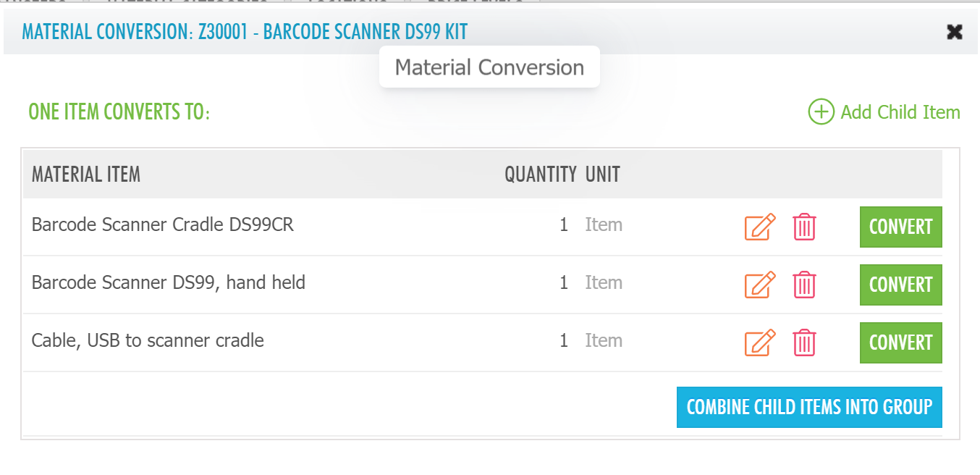The image size is (980, 475).
Task: Remove Barcode Scanner DS99 hand held with trash icon
Action: pos(804,285)
